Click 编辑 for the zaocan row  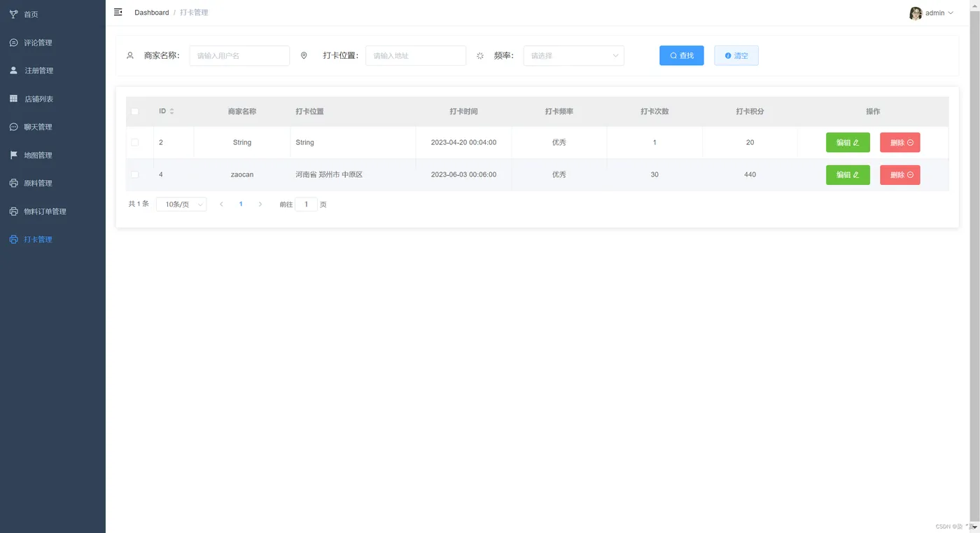[848, 174]
